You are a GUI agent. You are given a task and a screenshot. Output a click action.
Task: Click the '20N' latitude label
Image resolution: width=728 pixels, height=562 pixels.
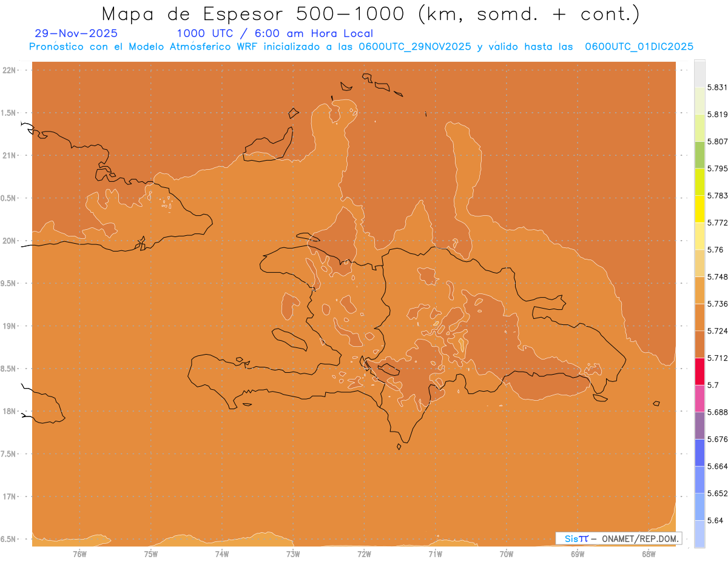[x=10, y=241]
